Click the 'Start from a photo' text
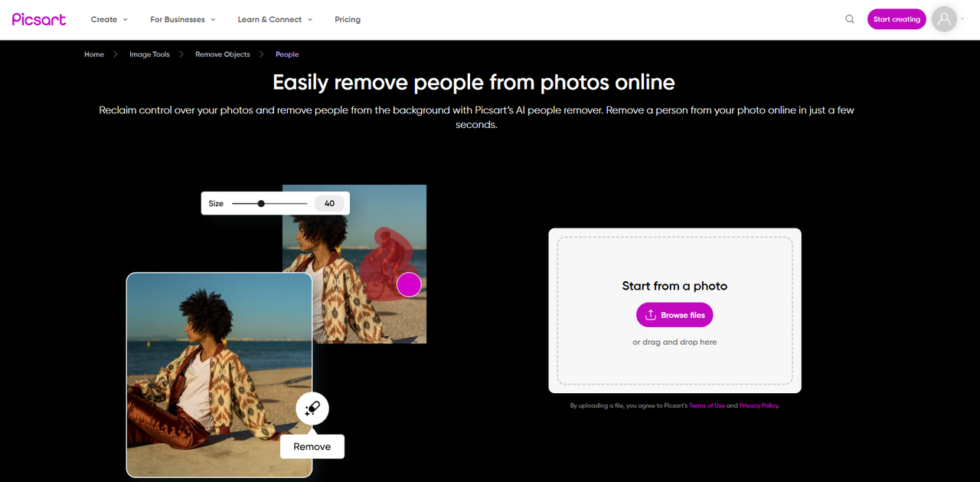This screenshot has width=980, height=482. (x=675, y=286)
